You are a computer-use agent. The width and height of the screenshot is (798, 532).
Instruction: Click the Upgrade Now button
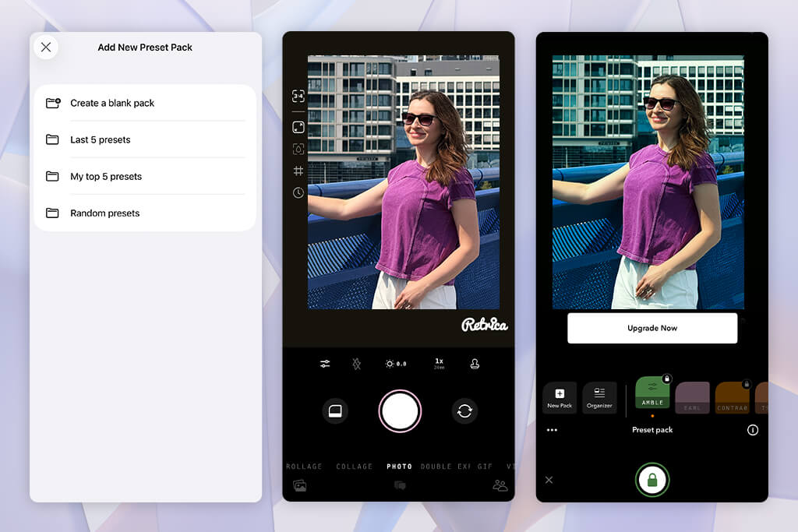click(652, 328)
